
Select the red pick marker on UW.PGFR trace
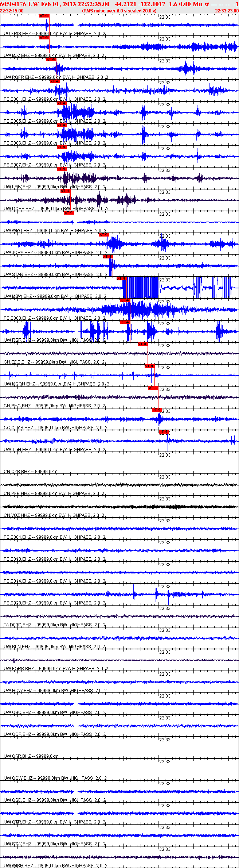pos(51,59)
